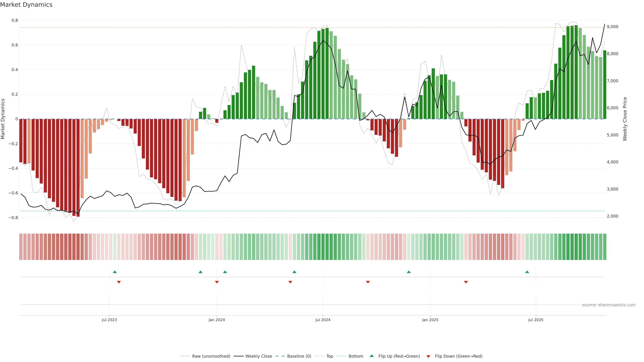Click the Jan 2025 x-axis label
644x362 pixels.
[430, 320]
